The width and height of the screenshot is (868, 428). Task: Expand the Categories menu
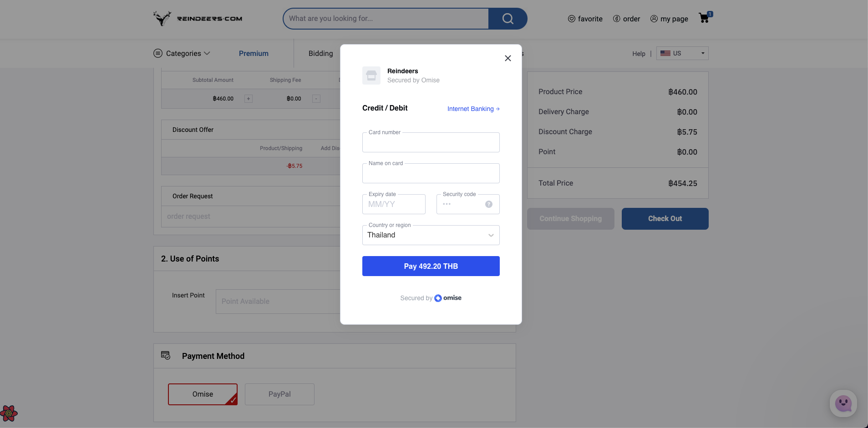[182, 53]
